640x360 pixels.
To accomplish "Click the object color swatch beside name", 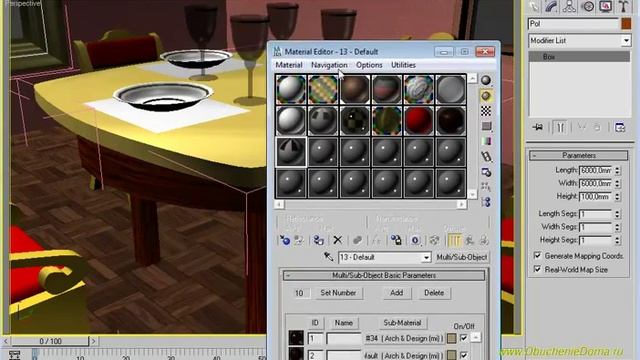I will pos(626,23).
